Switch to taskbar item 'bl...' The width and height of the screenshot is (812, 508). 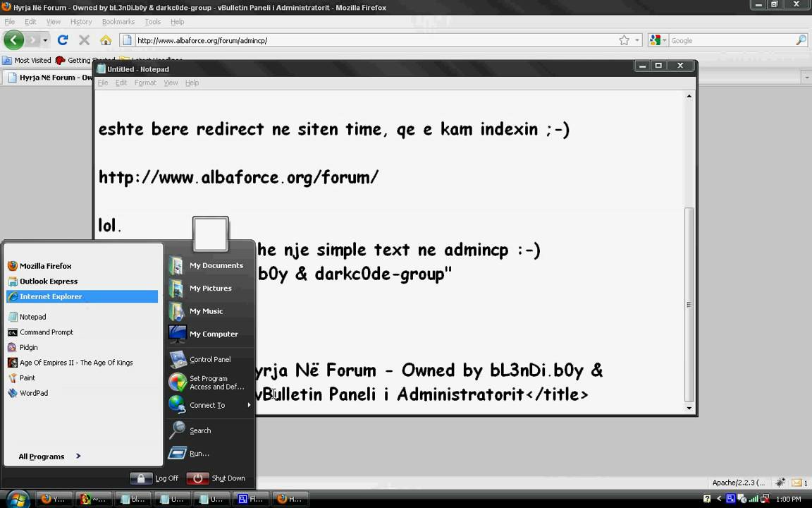coord(133,499)
